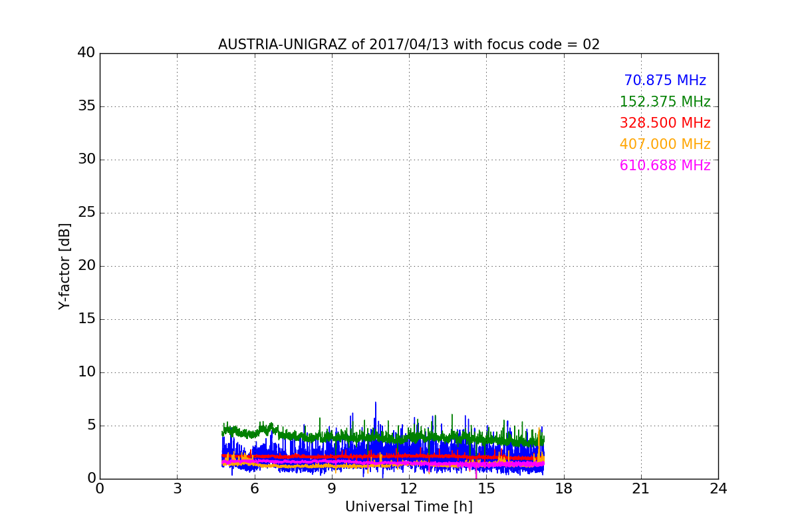Image resolution: width=798 pixels, height=532 pixels.
Task: Click the y-axis tick label 35
Action: [x=86, y=106]
